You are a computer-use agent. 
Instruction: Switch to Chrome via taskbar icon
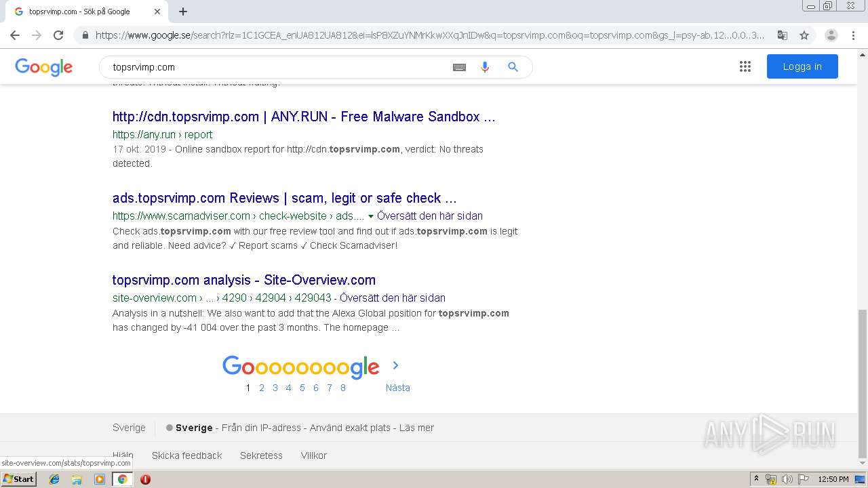122,479
